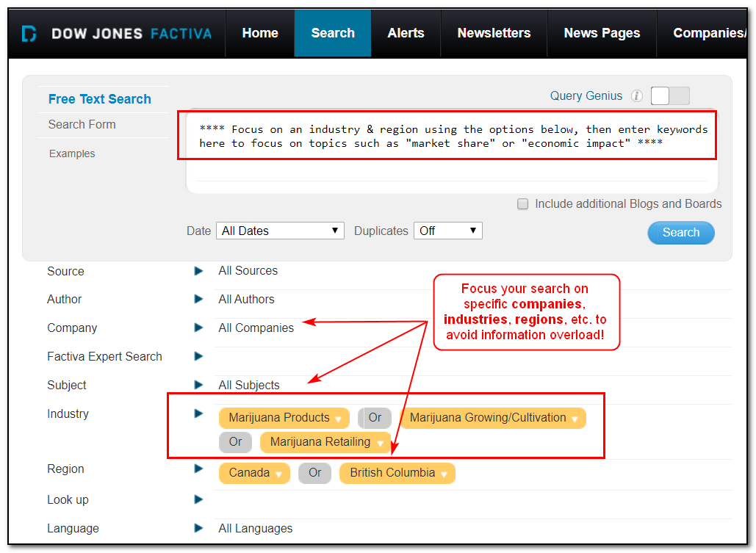Open the British Columbia tag dropdown arrow

tap(444, 474)
